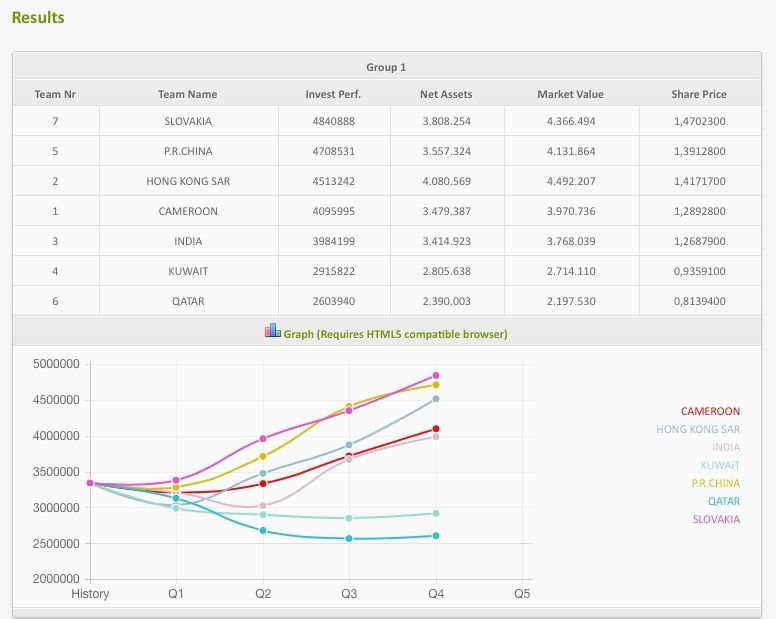The height and width of the screenshot is (619, 776).
Task: Click QATAR's Q4 data point on chart
Action: click(436, 536)
